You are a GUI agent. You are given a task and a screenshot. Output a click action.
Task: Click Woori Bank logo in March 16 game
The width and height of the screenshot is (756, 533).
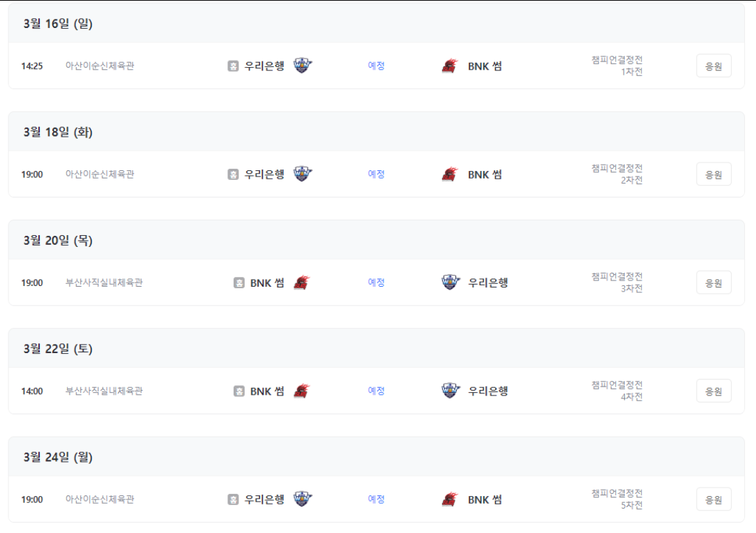[x=303, y=65]
